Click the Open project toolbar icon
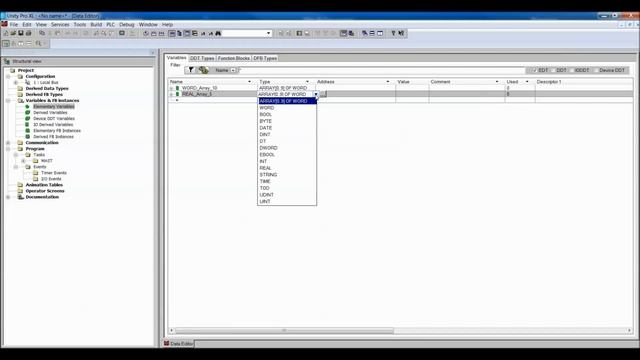 13,33
